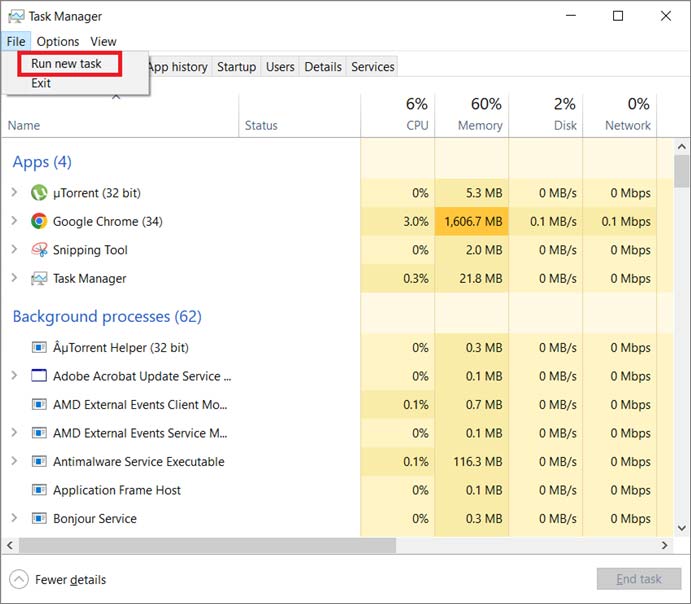Open the Options menu

pos(58,41)
